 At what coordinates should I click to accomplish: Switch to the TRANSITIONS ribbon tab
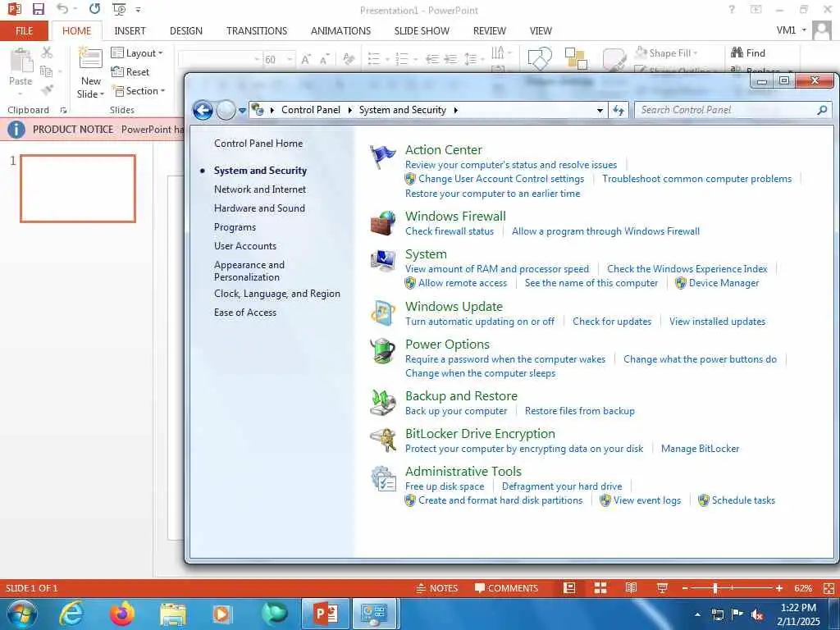(257, 31)
